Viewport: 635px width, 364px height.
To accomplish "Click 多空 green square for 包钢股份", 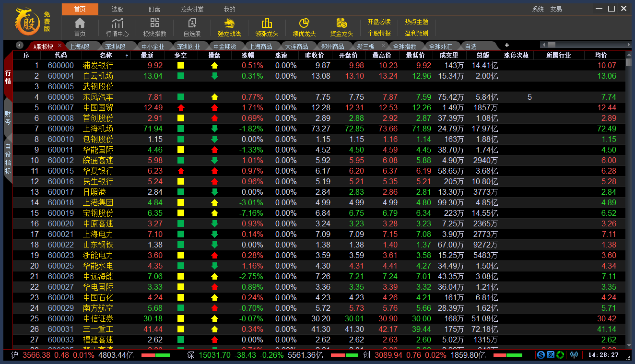I will [181, 139].
